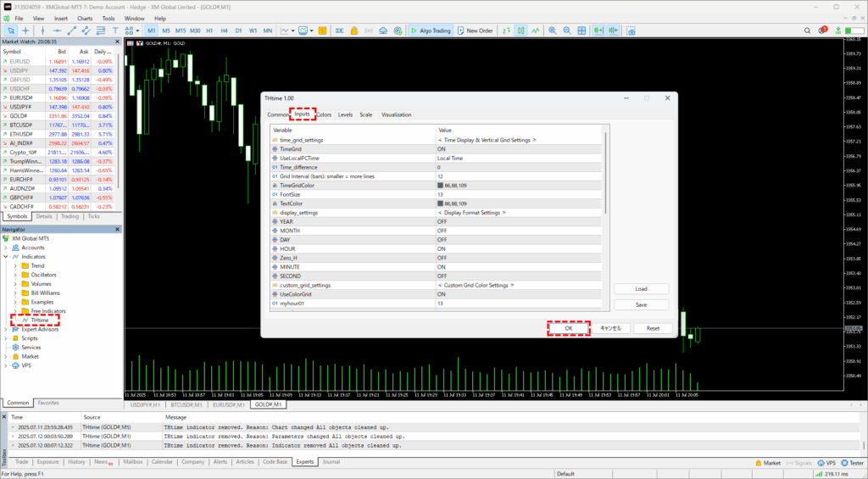The width and height of the screenshot is (868, 479).
Task: Zoom in on the chart
Action: click(x=553, y=31)
